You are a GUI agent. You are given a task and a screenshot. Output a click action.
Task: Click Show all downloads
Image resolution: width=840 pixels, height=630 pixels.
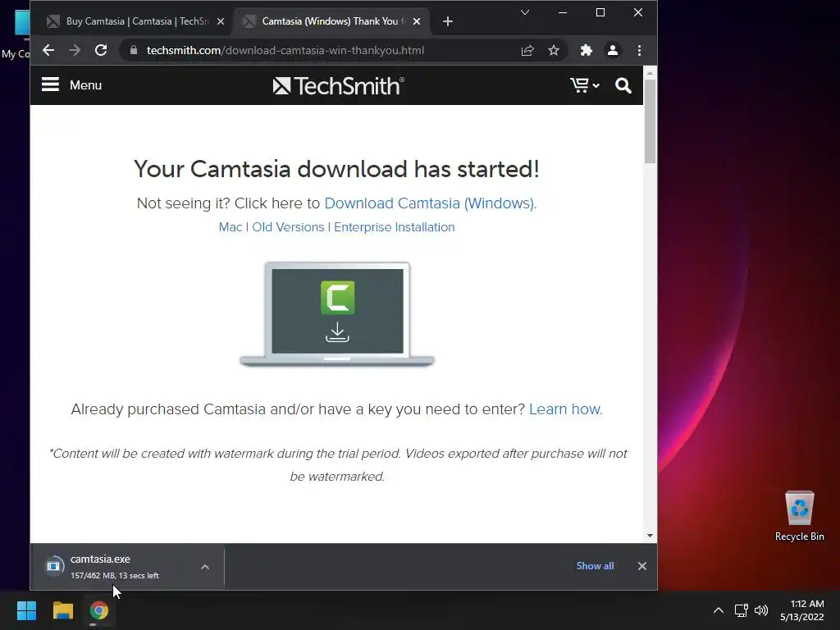click(x=596, y=566)
